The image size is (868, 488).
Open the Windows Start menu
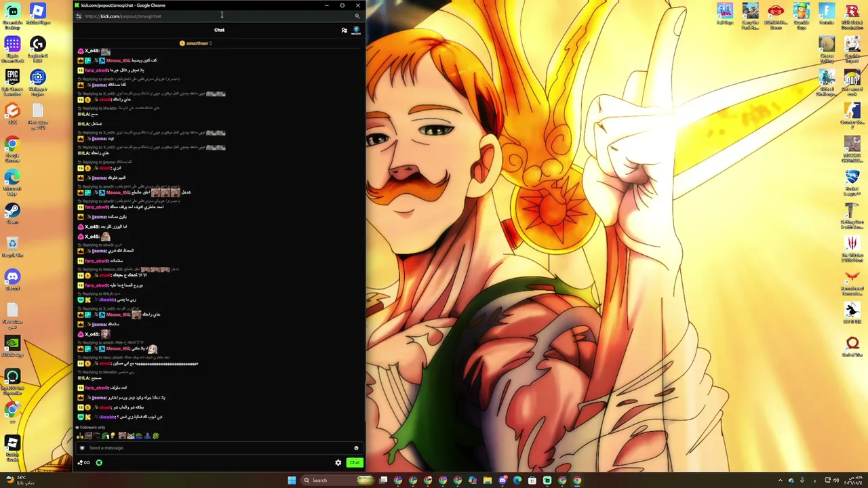pyautogui.click(x=292, y=481)
